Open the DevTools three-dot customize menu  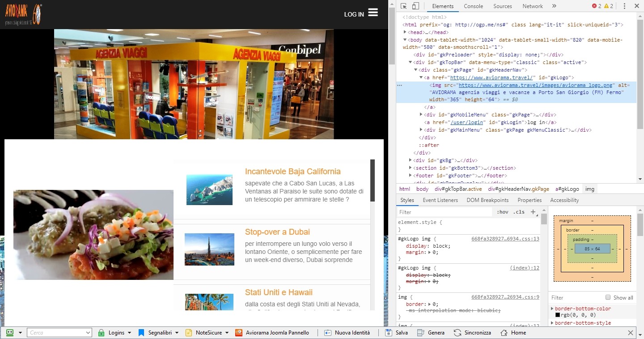624,6
